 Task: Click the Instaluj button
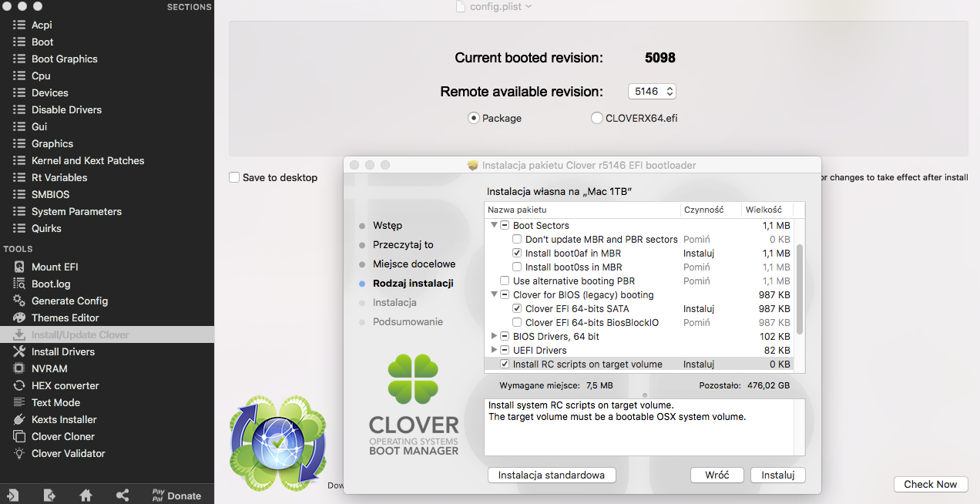point(778,475)
